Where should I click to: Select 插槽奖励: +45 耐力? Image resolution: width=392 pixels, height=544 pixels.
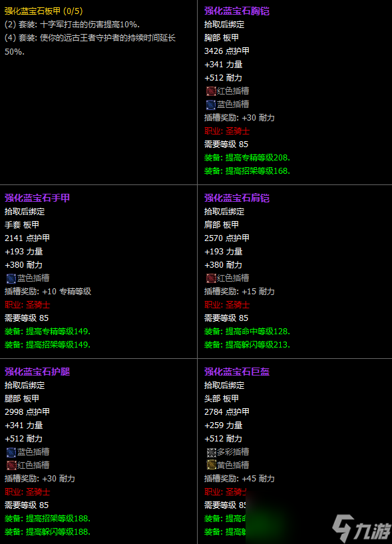click(x=240, y=479)
